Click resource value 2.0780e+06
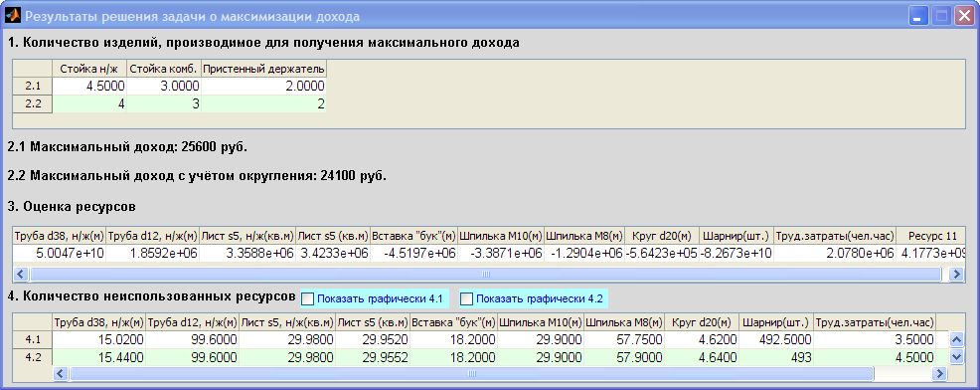980x390 pixels. [835, 253]
